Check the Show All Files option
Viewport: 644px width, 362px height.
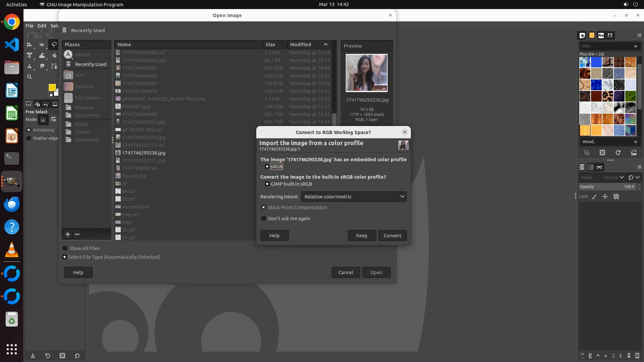pos(65,248)
